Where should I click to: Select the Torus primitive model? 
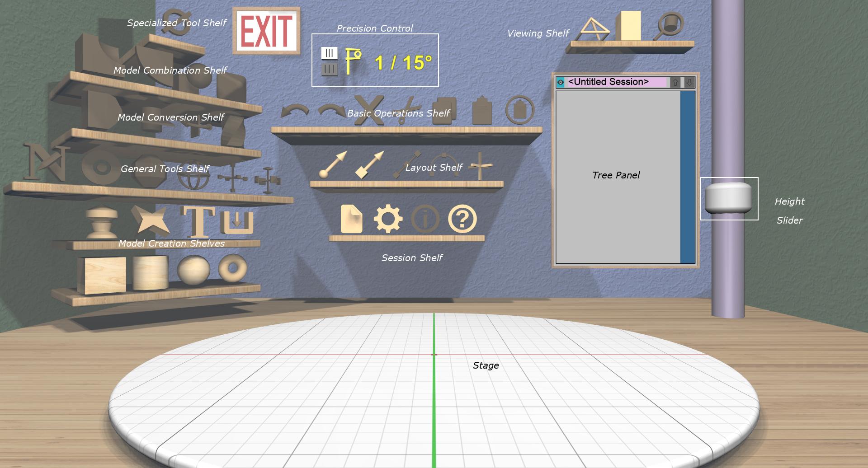click(232, 268)
